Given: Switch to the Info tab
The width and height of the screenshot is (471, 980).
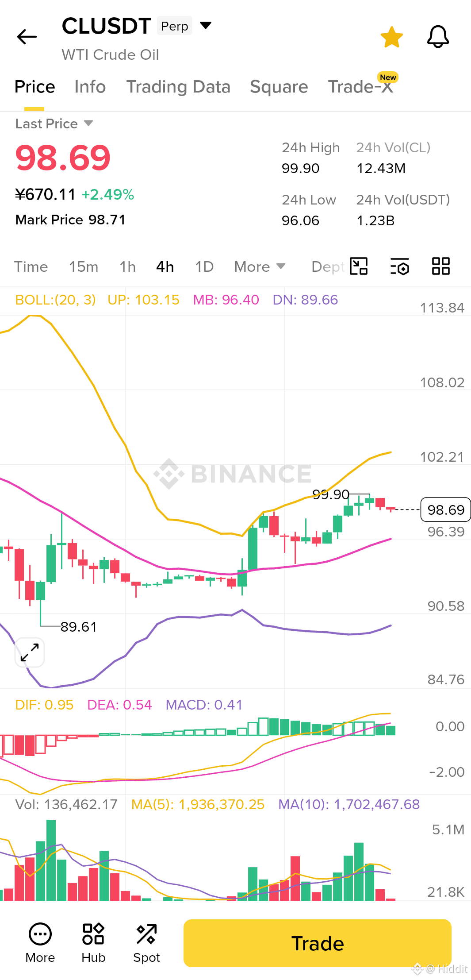Looking at the screenshot, I should pyautogui.click(x=90, y=87).
